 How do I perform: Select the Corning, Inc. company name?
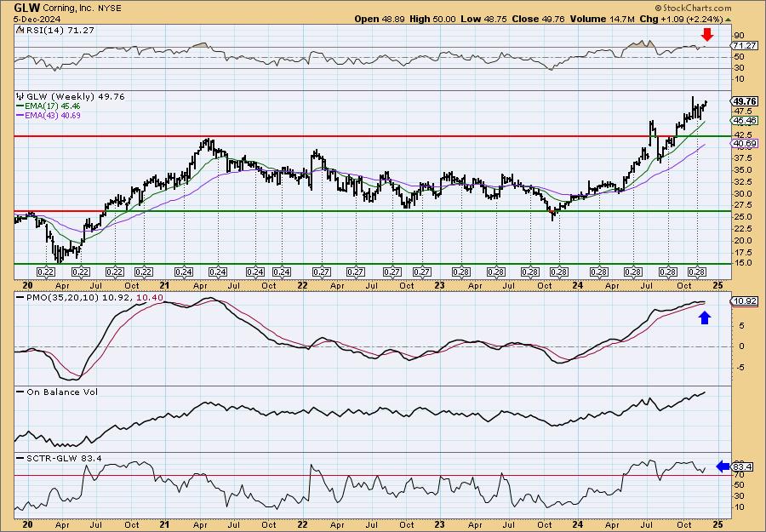tap(66, 9)
